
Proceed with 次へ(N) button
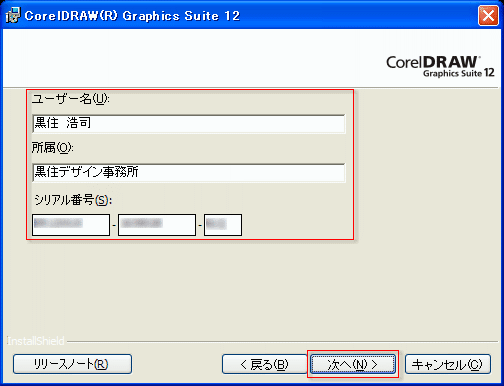353,364
